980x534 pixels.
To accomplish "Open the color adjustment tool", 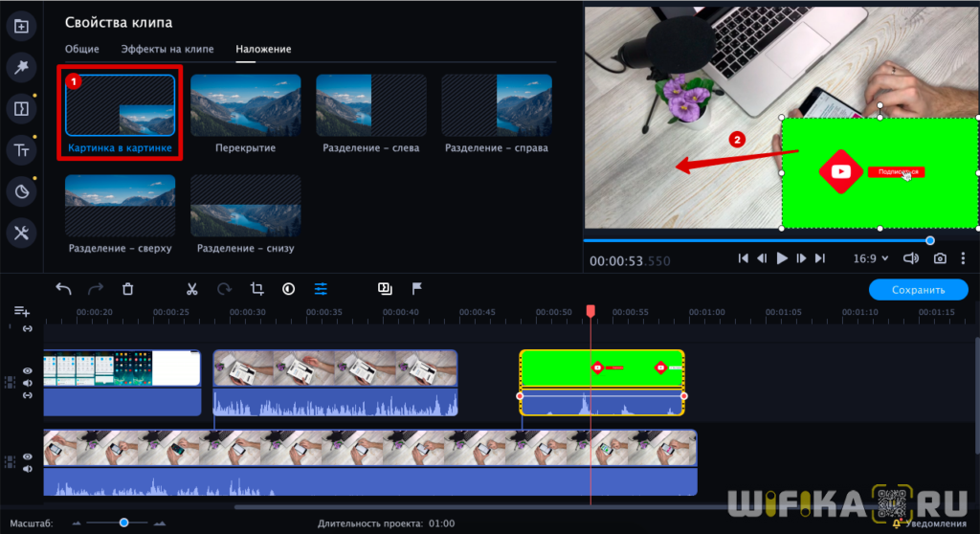I will click(288, 289).
